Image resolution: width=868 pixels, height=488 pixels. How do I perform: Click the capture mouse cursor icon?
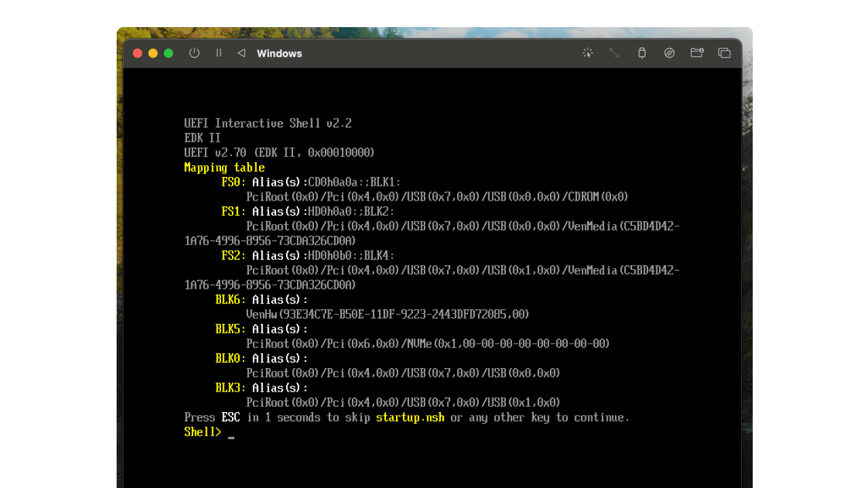click(587, 53)
